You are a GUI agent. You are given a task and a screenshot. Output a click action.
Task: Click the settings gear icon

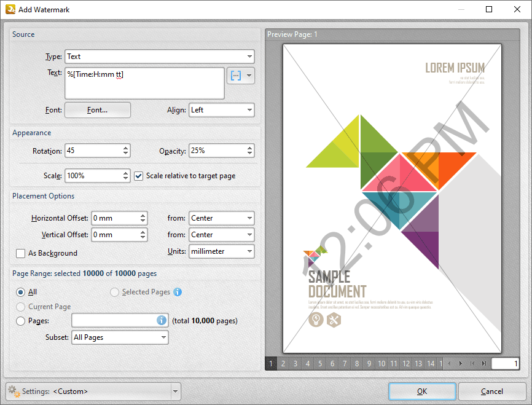[x=12, y=391]
